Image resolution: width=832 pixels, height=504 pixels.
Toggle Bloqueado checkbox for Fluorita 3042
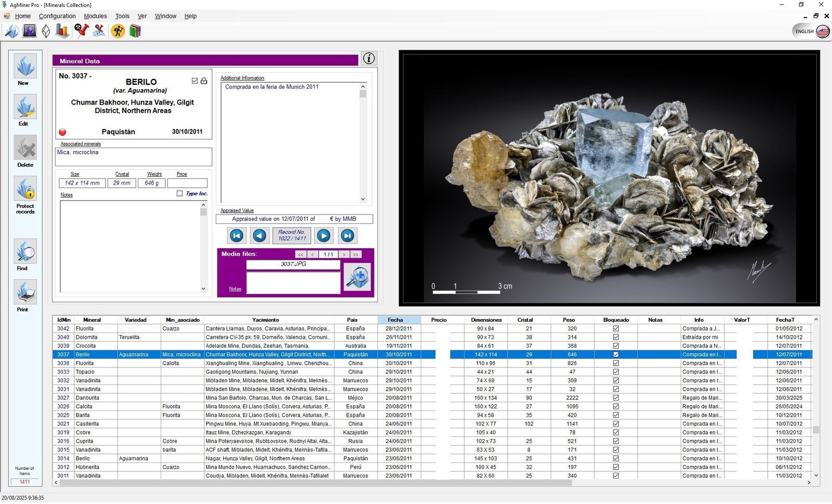616,328
